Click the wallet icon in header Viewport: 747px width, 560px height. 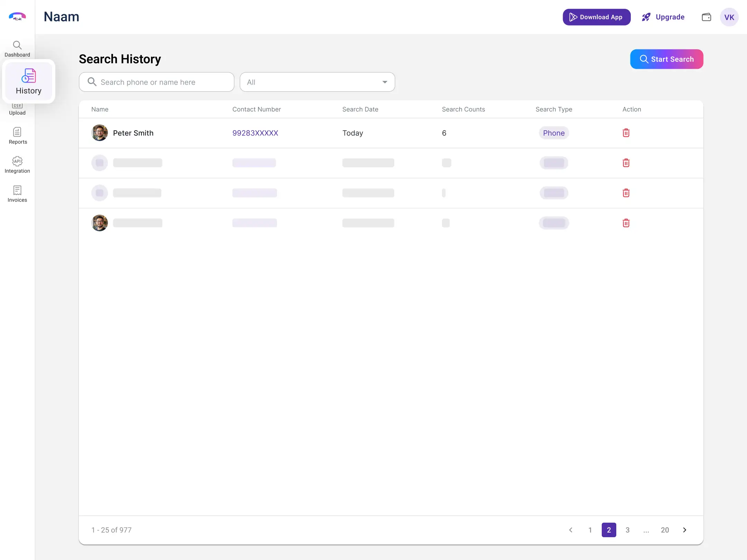coord(706,17)
